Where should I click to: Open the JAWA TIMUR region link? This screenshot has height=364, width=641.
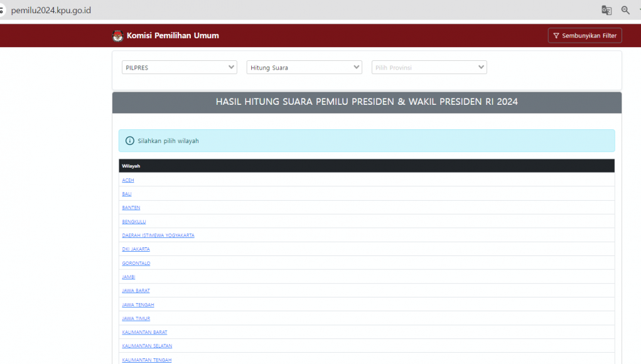[x=136, y=318]
